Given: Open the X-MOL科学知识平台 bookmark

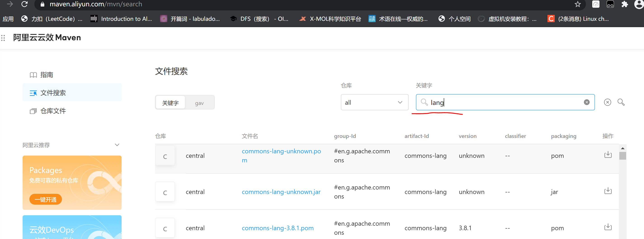Looking at the screenshot, I should [x=330, y=19].
